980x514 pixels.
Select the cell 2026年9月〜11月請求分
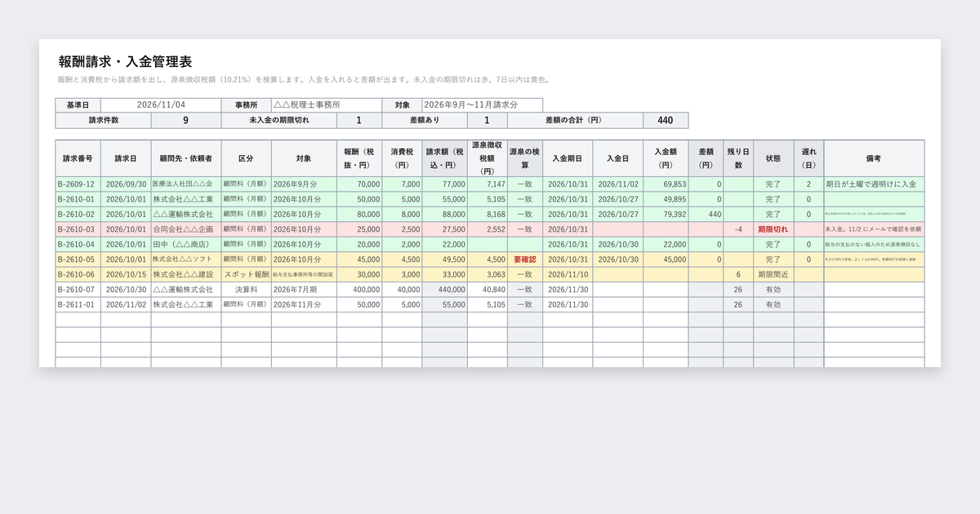[x=482, y=105]
